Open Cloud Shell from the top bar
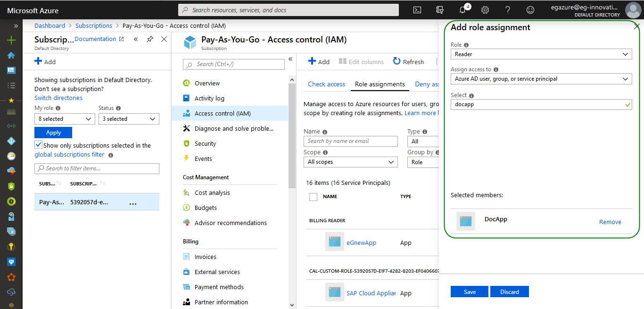 pyautogui.click(x=417, y=10)
